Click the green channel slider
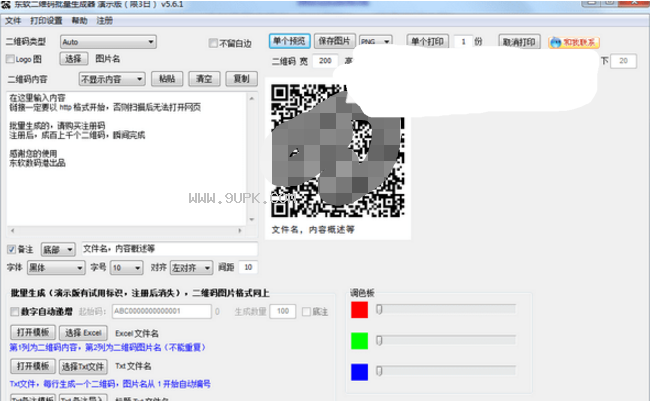The width and height of the screenshot is (650, 402). (446, 340)
